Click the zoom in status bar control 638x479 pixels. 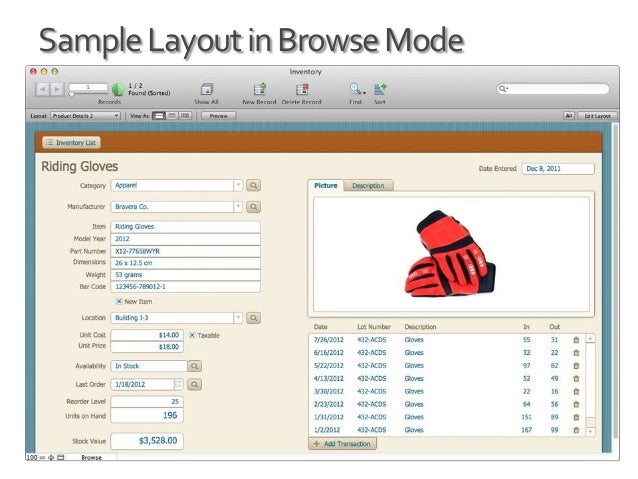(51, 457)
